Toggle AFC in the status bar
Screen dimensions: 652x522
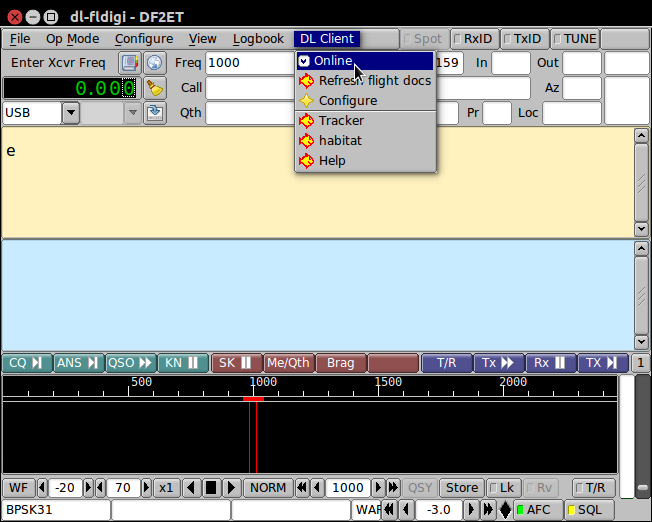[538, 510]
